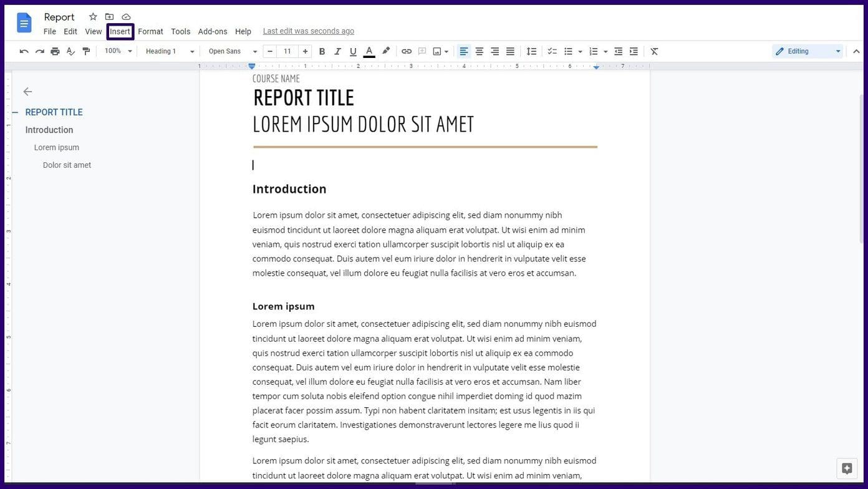Activate the paint format tool
Screen dimensions: 868x489
pyautogui.click(x=86, y=51)
